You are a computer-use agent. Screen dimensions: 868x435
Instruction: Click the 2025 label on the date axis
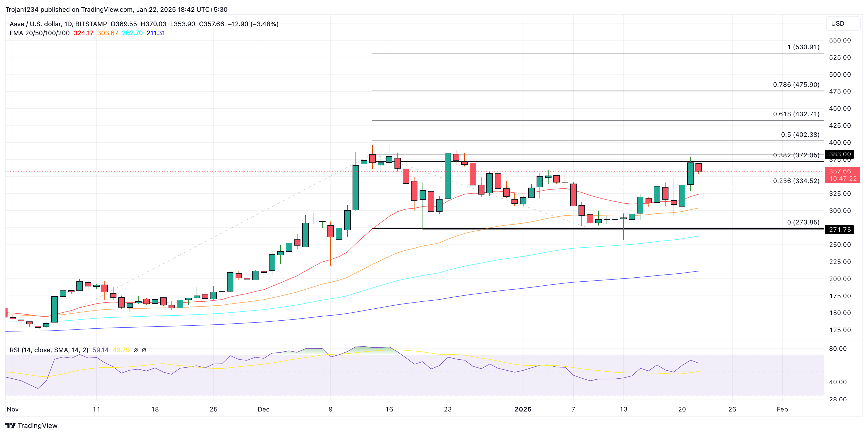point(523,409)
